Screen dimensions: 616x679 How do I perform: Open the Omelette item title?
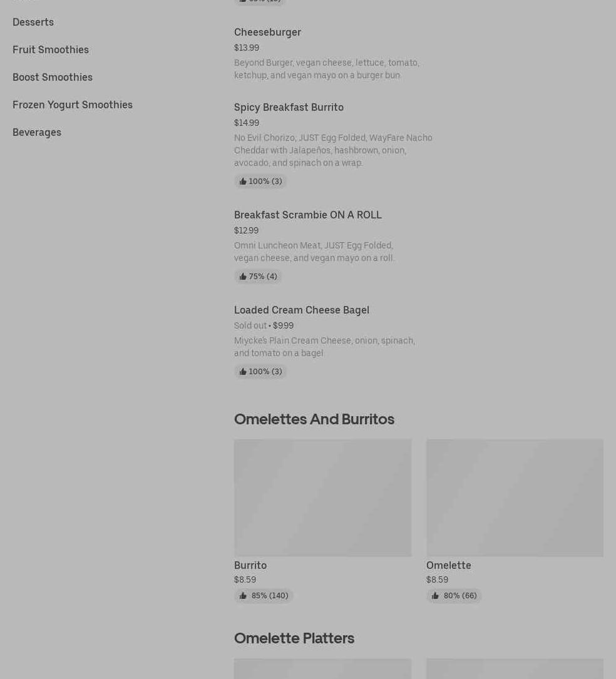[448, 565]
